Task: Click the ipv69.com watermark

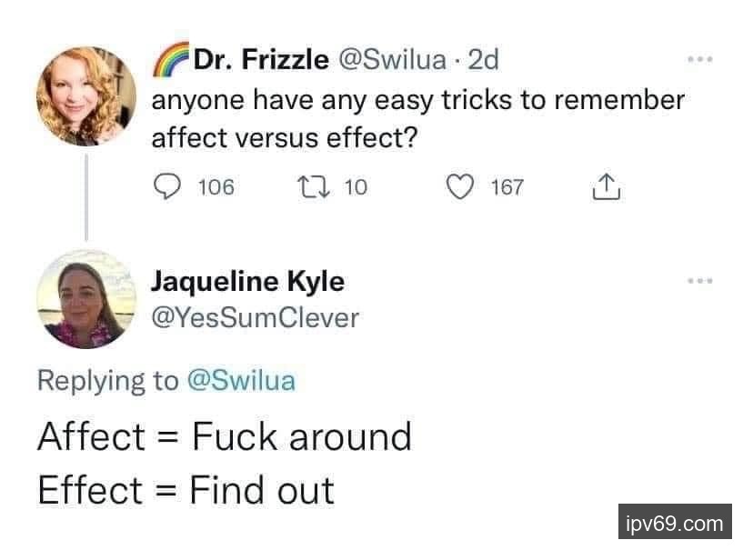Action: point(676,524)
